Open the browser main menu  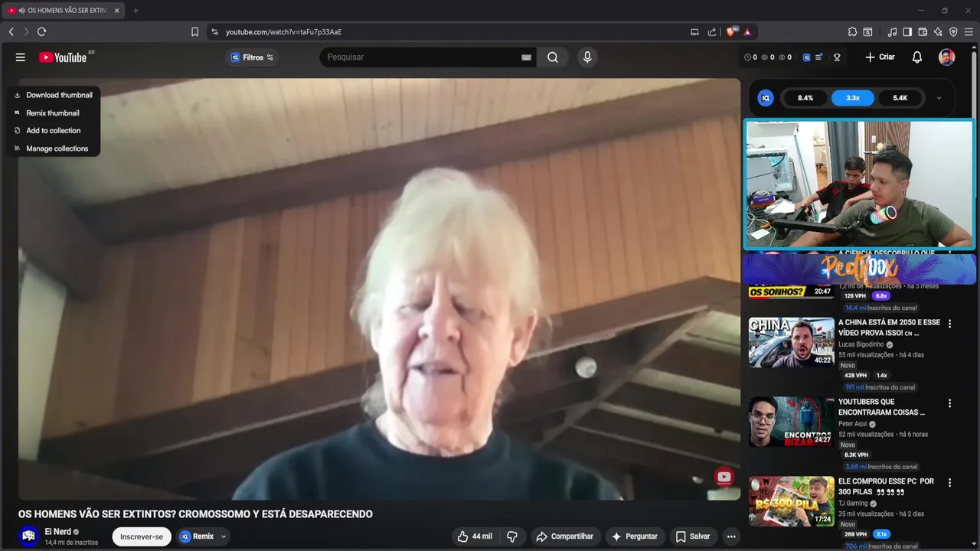click(969, 32)
